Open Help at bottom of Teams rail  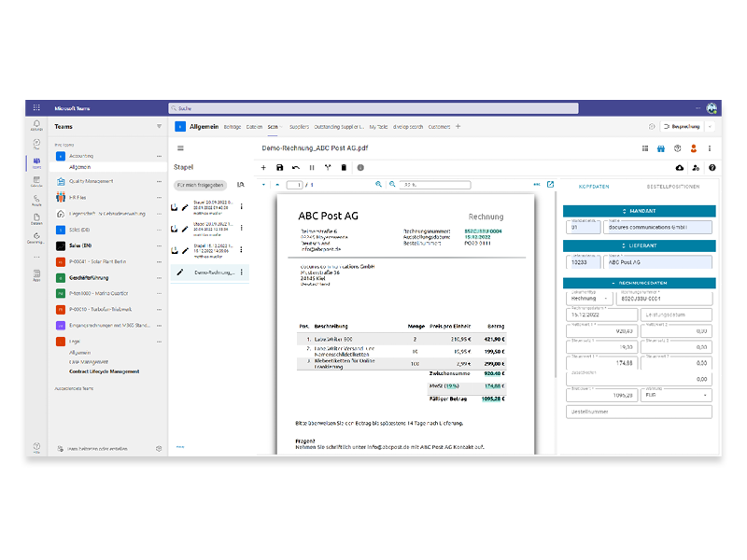click(36, 447)
